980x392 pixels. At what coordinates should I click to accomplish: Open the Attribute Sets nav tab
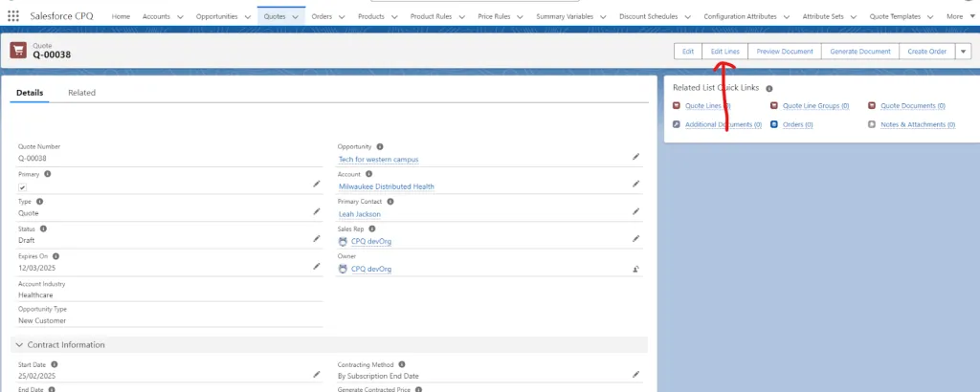[x=823, y=17]
